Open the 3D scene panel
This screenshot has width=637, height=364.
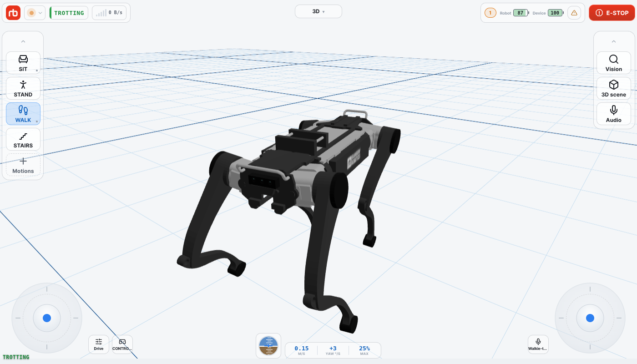pos(614,88)
